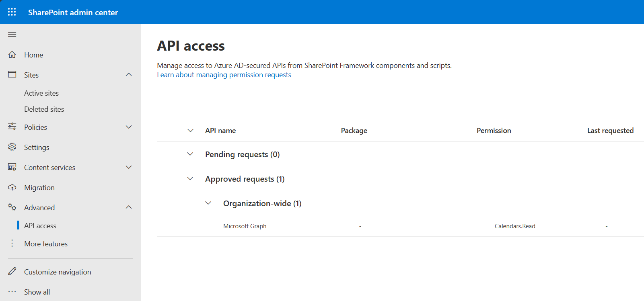Click the Migration cloud upload icon
Screen dimensions: 644x301
click(x=12, y=187)
